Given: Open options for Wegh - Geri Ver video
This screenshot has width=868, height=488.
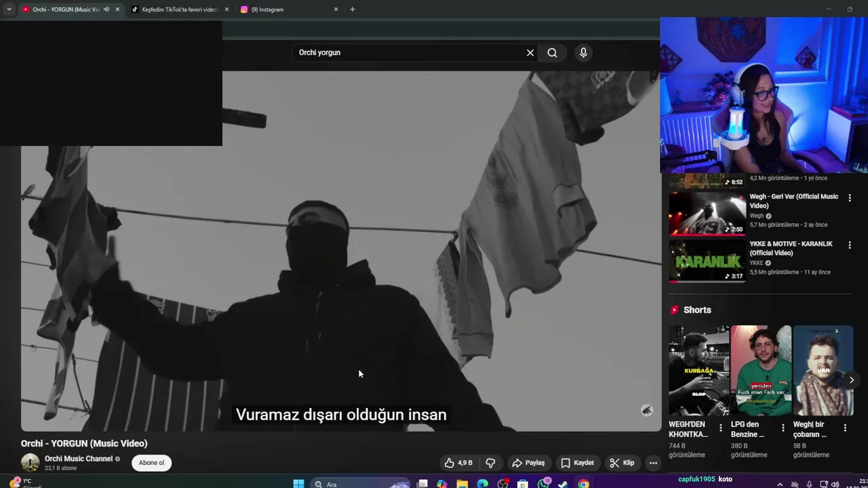Looking at the screenshot, I should [850, 198].
